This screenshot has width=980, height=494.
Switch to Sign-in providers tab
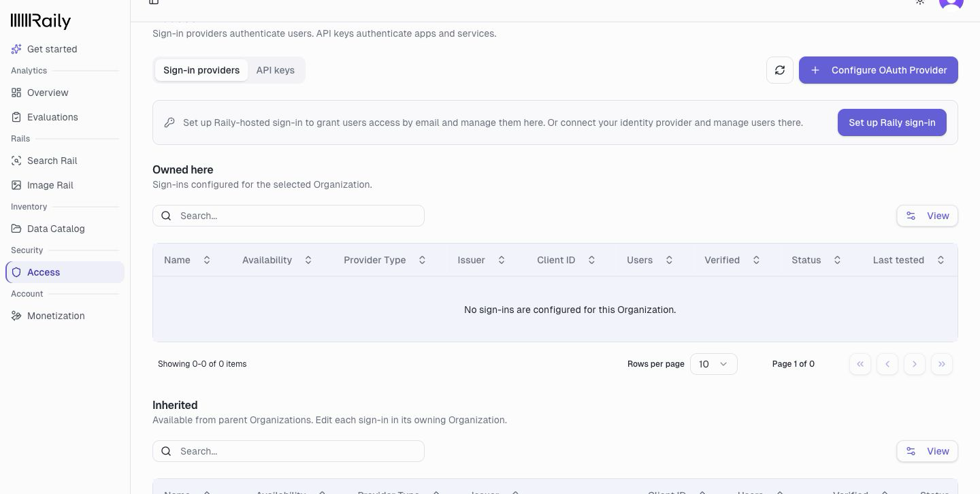pyautogui.click(x=201, y=70)
